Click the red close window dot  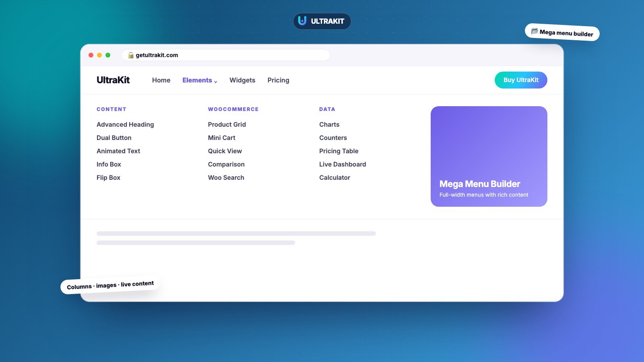[91, 55]
